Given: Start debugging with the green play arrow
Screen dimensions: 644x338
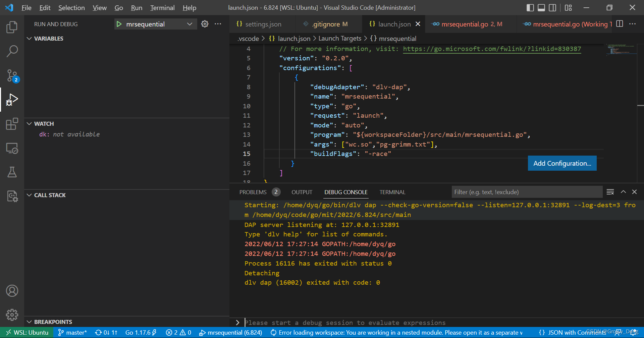Looking at the screenshot, I should 119,24.
